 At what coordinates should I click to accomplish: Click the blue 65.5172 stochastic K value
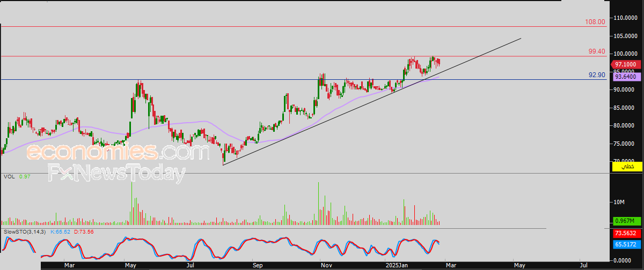[x=626, y=244]
